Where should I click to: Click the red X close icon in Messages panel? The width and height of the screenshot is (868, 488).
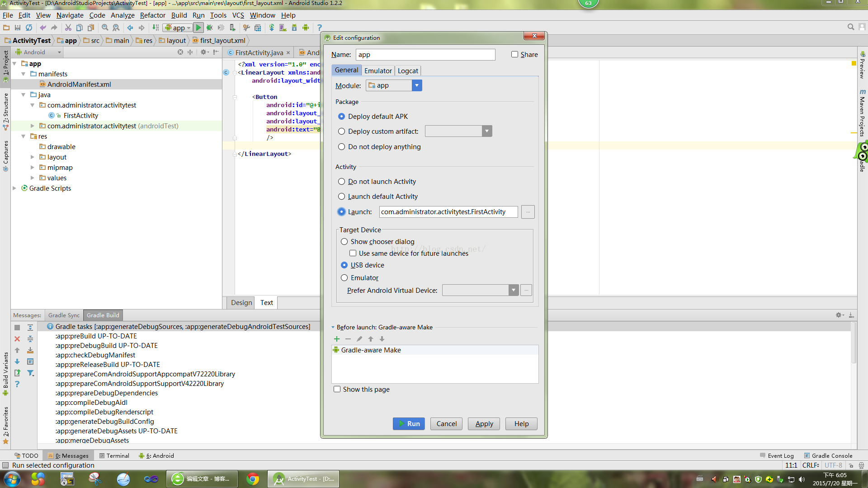17,339
